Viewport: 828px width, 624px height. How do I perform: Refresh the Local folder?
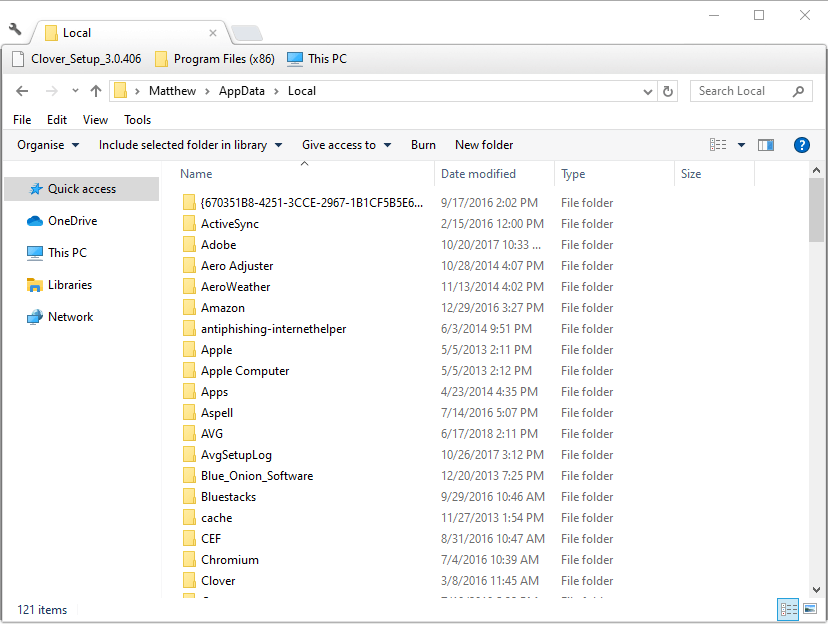(x=667, y=91)
